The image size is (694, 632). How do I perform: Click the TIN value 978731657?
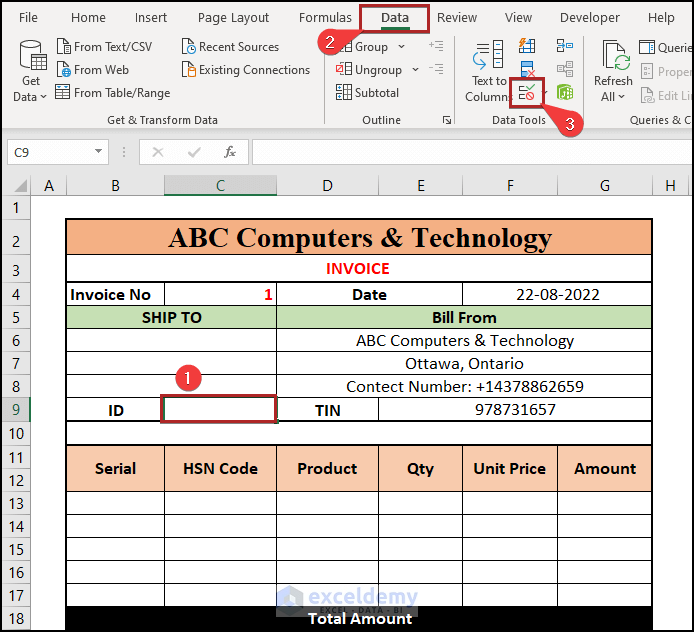click(515, 409)
